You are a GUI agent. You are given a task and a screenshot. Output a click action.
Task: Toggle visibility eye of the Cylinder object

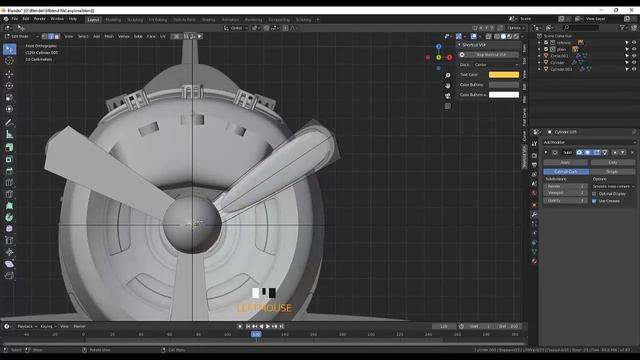(x=634, y=62)
